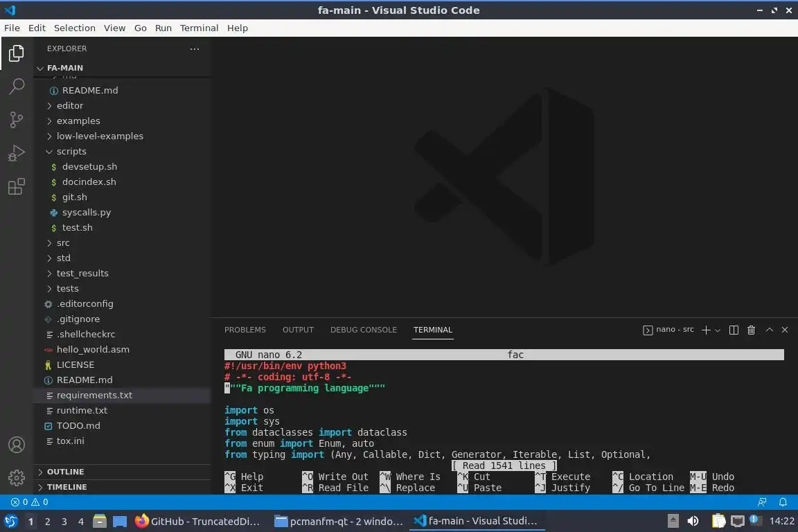Close the terminal panel

coord(785,330)
